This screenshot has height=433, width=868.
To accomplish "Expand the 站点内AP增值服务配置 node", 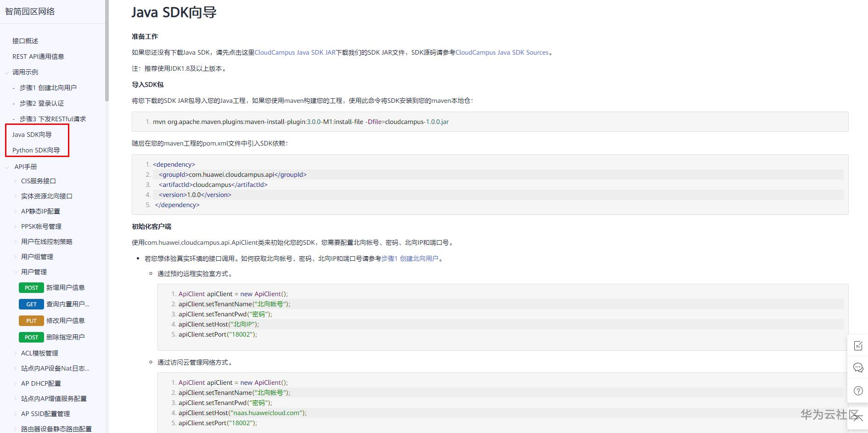I will pos(15,399).
